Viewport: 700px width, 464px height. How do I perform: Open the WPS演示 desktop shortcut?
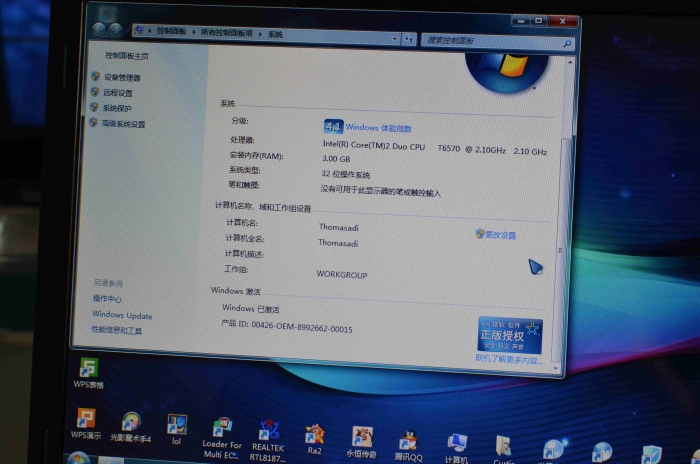tap(86, 423)
